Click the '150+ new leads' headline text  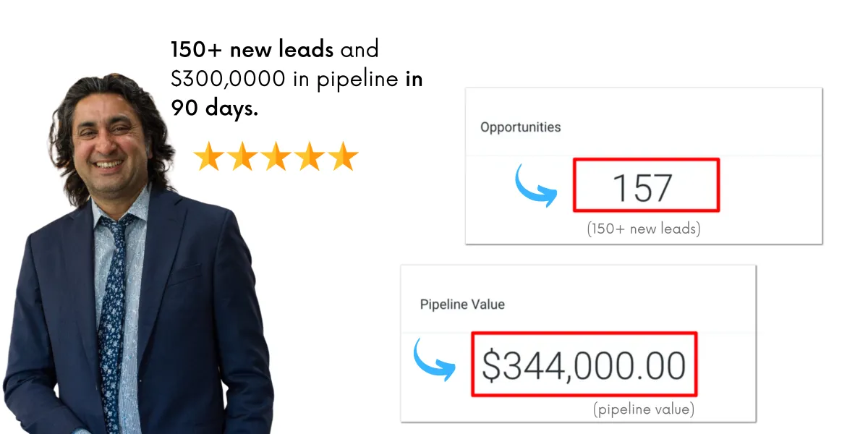pyautogui.click(x=252, y=50)
